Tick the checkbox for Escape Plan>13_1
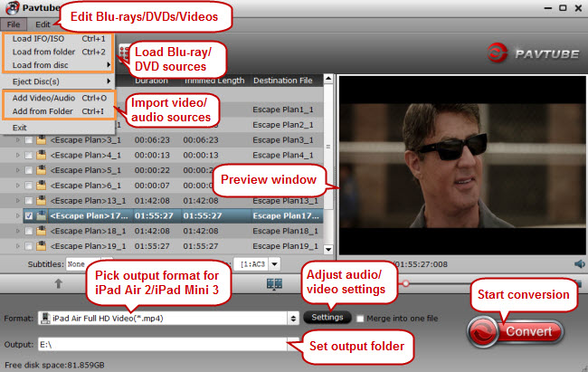The height and width of the screenshot is (372, 588). point(29,200)
